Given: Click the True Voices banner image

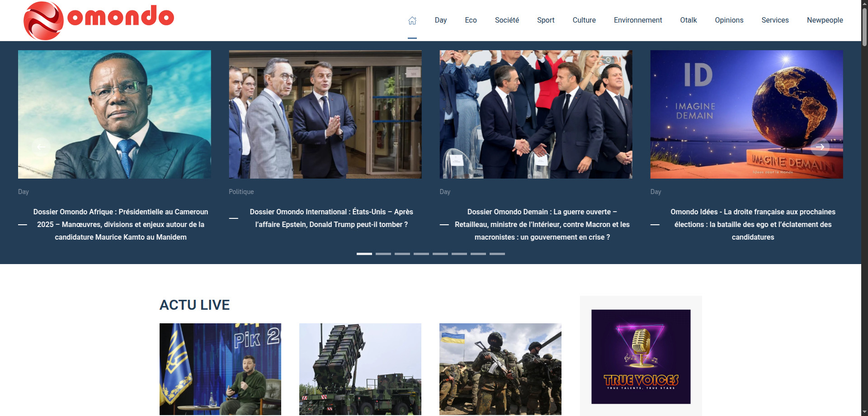Looking at the screenshot, I should 641,356.
